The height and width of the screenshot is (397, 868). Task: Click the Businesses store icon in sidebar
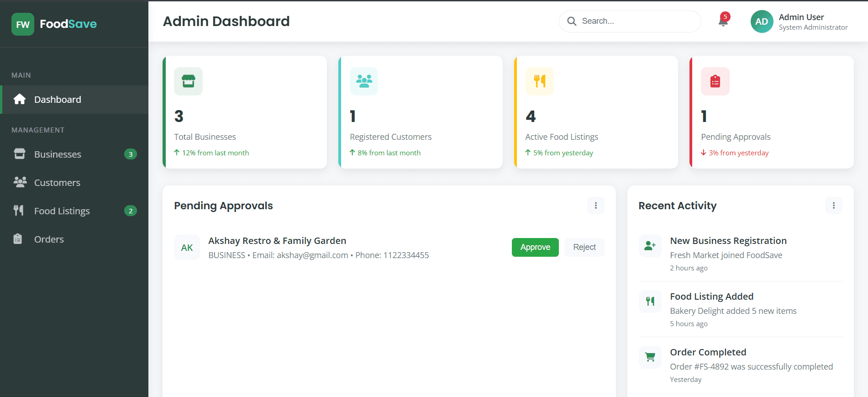pyautogui.click(x=20, y=154)
